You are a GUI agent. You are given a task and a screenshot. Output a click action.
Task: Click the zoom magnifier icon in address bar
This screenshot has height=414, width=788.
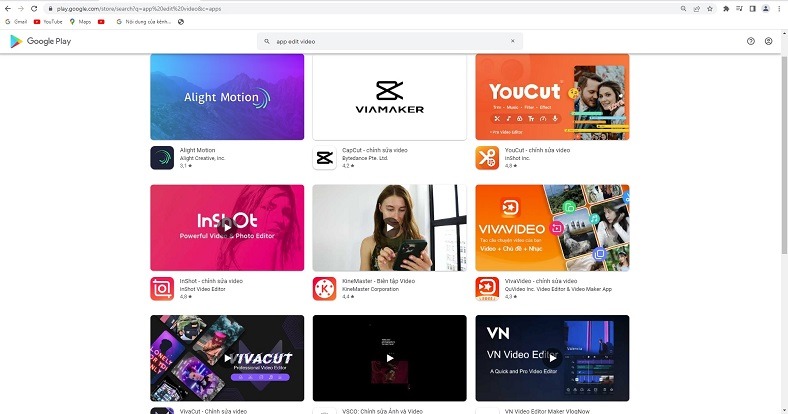(683, 9)
